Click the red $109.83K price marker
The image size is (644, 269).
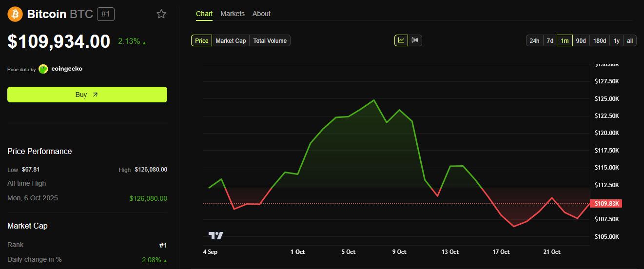pyautogui.click(x=605, y=203)
